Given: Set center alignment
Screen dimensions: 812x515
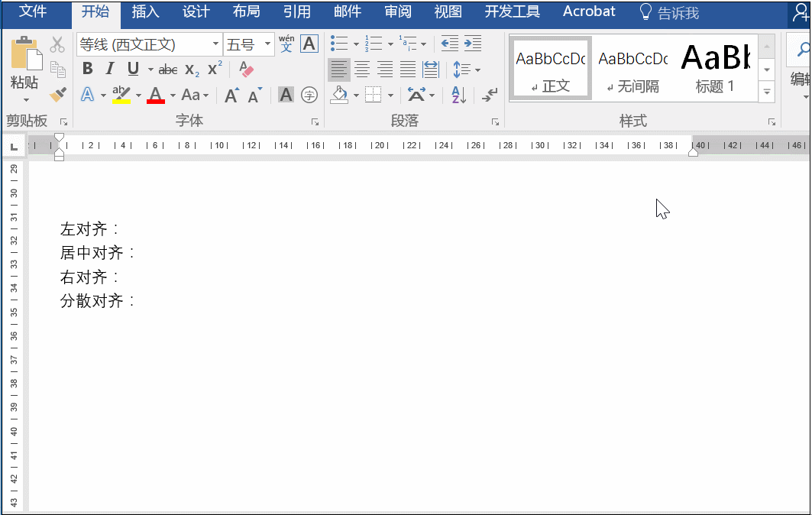Looking at the screenshot, I should (362, 70).
